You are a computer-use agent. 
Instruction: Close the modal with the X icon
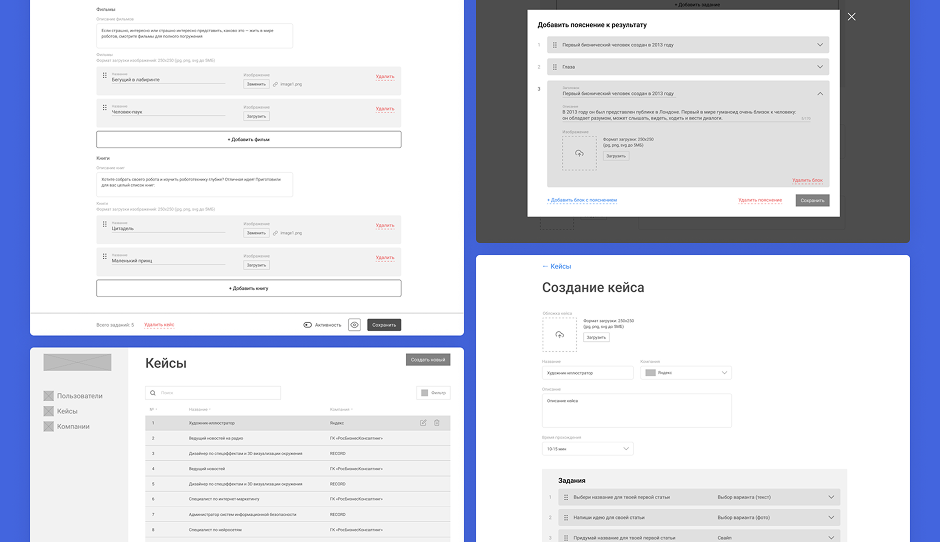pos(851,17)
